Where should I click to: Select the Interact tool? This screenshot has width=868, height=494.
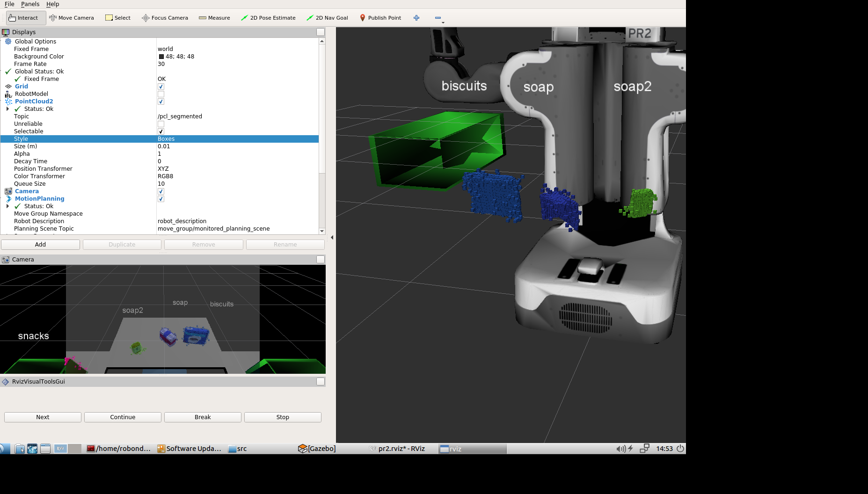tap(26, 18)
